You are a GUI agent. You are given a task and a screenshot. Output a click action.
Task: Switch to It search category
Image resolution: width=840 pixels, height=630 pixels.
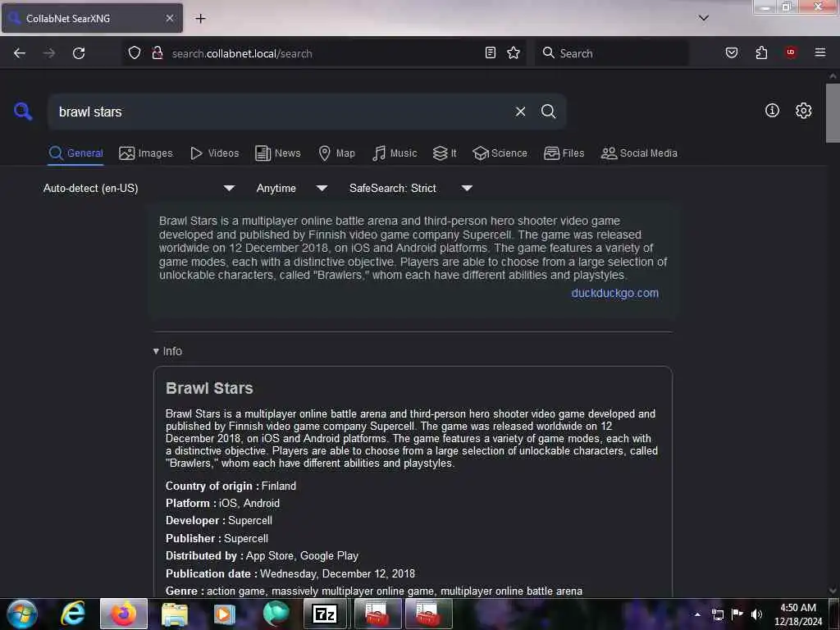(445, 153)
